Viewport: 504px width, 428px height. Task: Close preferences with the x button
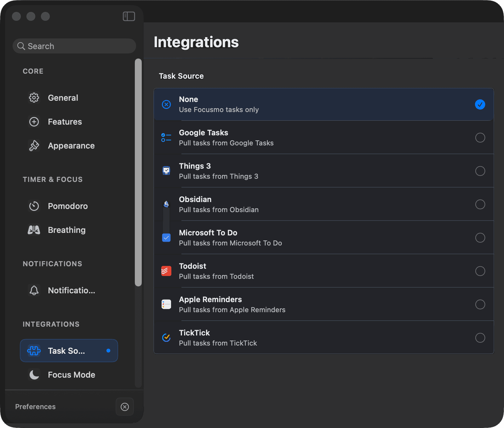click(x=125, y=407)
